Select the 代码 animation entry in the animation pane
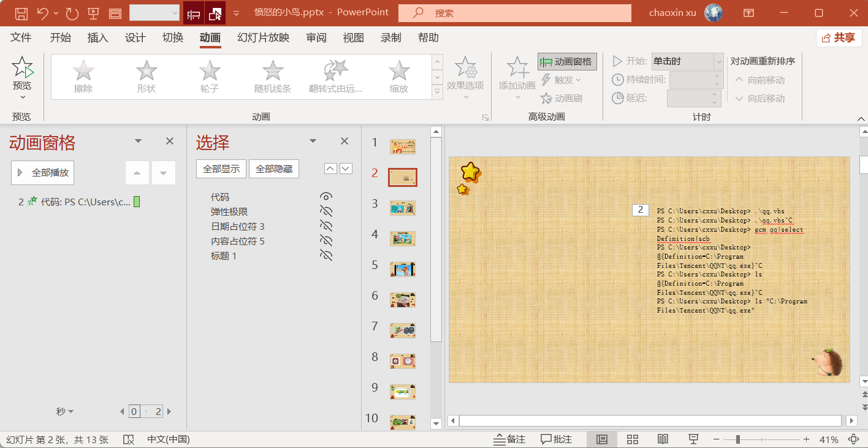Viewport: 868px width, 448px height. 79,202
